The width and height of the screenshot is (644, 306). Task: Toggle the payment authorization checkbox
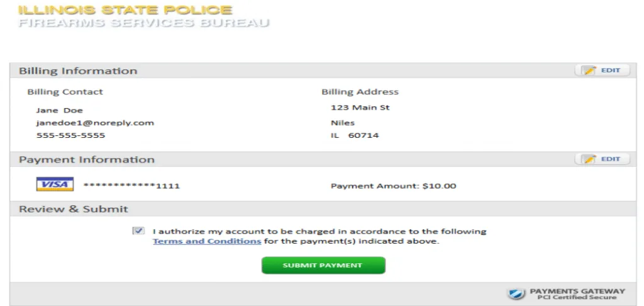point(138,231)
